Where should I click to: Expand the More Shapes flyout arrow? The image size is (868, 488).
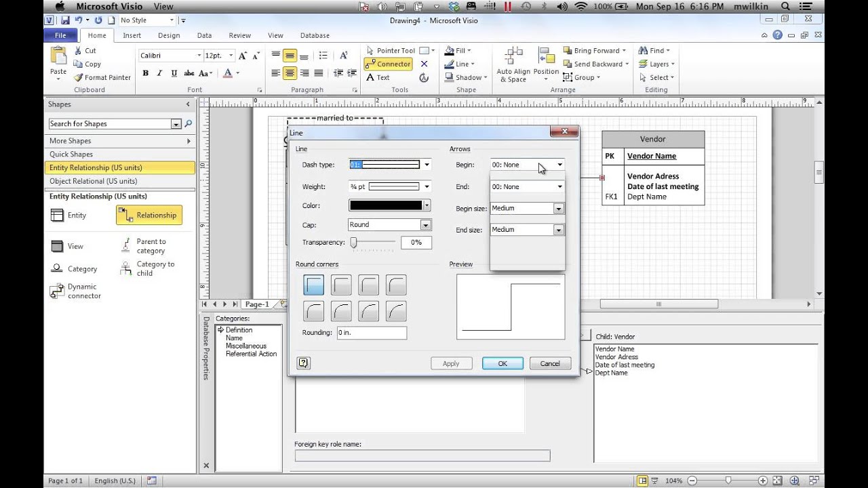coord(189,141)
